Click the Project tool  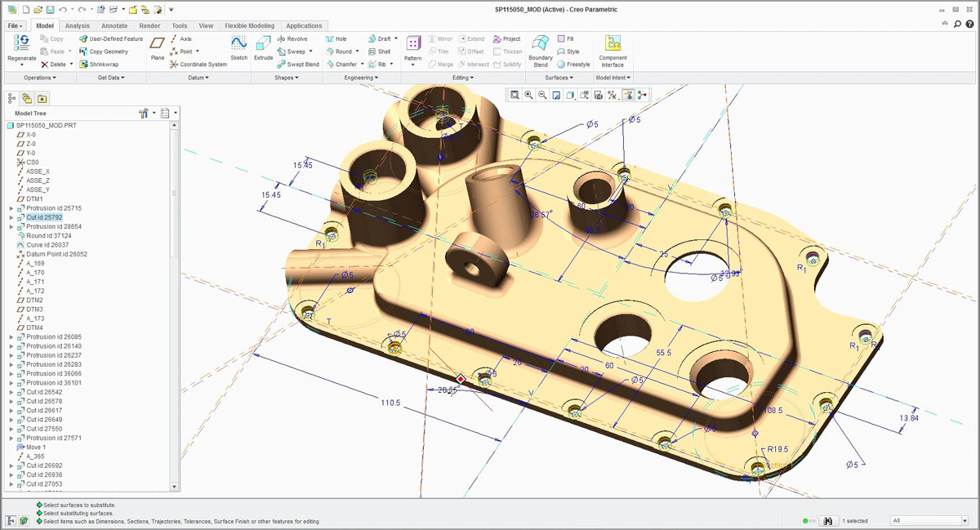coord(506,38)
